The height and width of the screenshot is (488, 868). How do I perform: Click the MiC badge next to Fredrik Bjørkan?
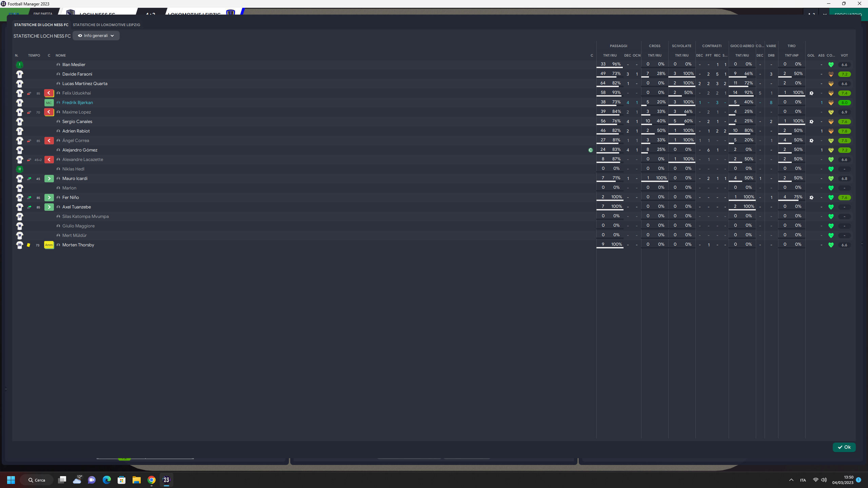pos(49,102)
